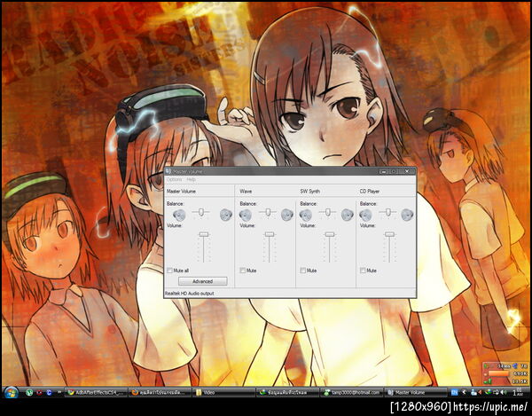The image size is (532, 416).
Task: Click the right speaker icon under SW Synth
Action: click(x=348, y=215)
